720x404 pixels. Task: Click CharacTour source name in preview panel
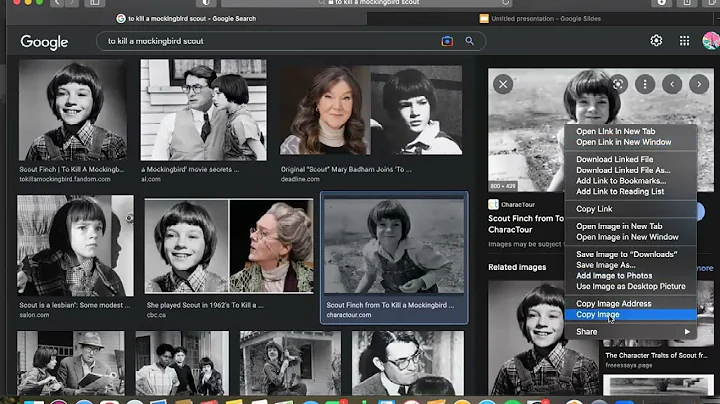(518, 205)
